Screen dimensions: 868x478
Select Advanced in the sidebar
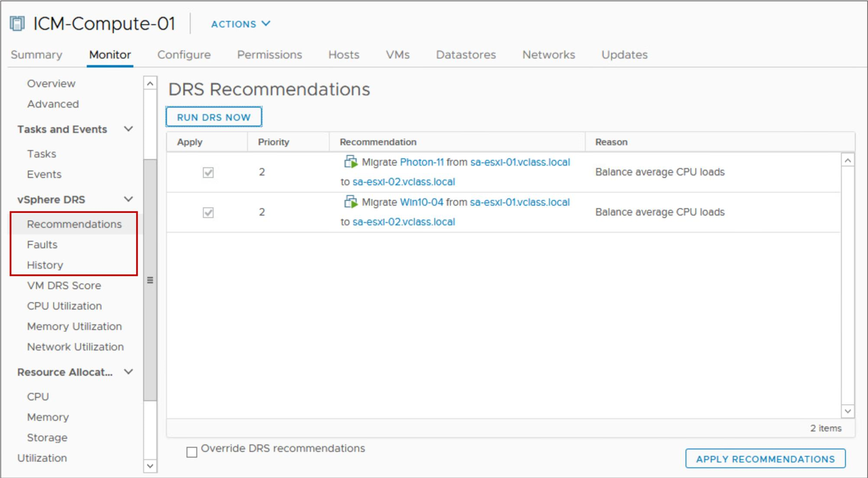click(x=53, y=104)
